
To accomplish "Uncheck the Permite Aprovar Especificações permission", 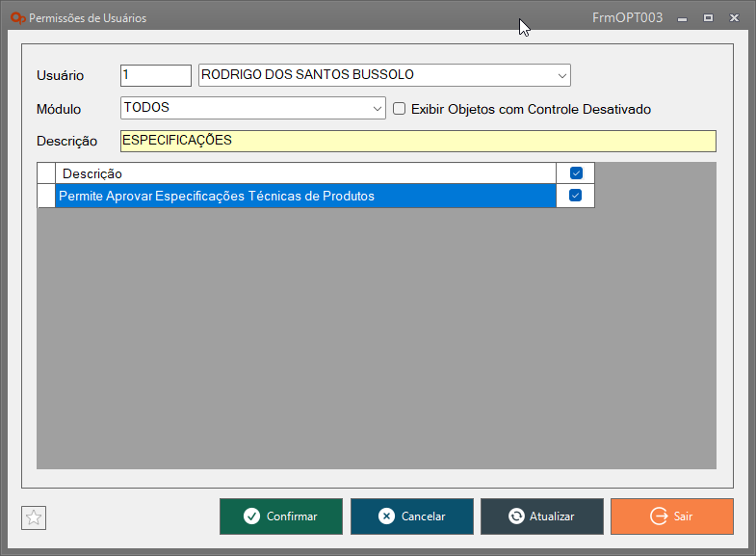I will (576, 196).
